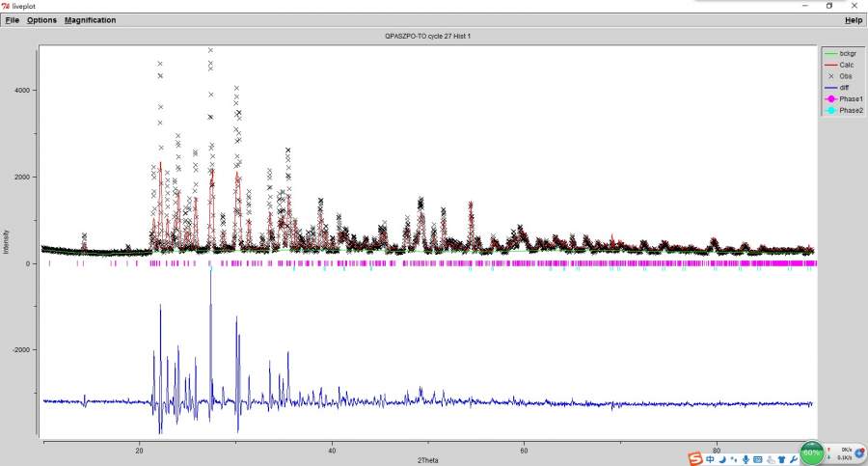Click the grey user account icon in input toolbar
868x466 pixels.
[770, 459]
